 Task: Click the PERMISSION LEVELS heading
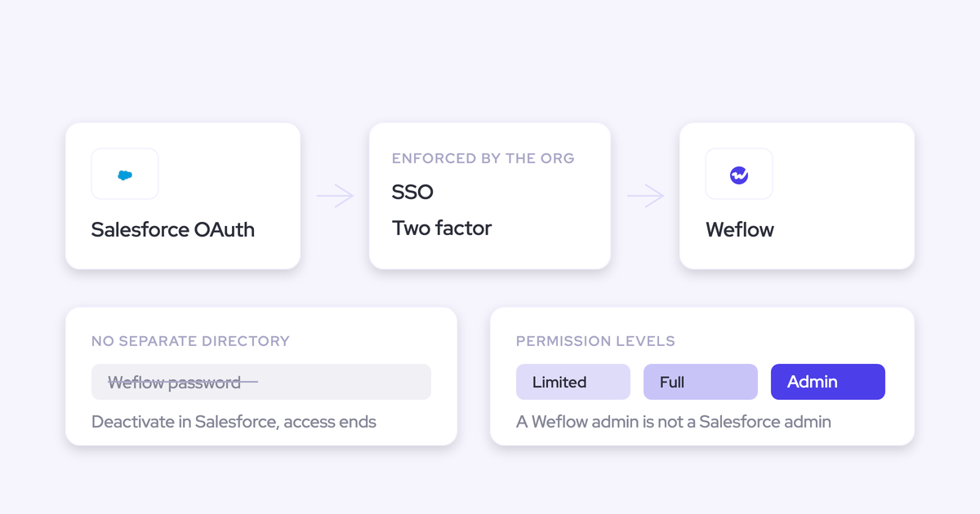[x=595, y=341]
